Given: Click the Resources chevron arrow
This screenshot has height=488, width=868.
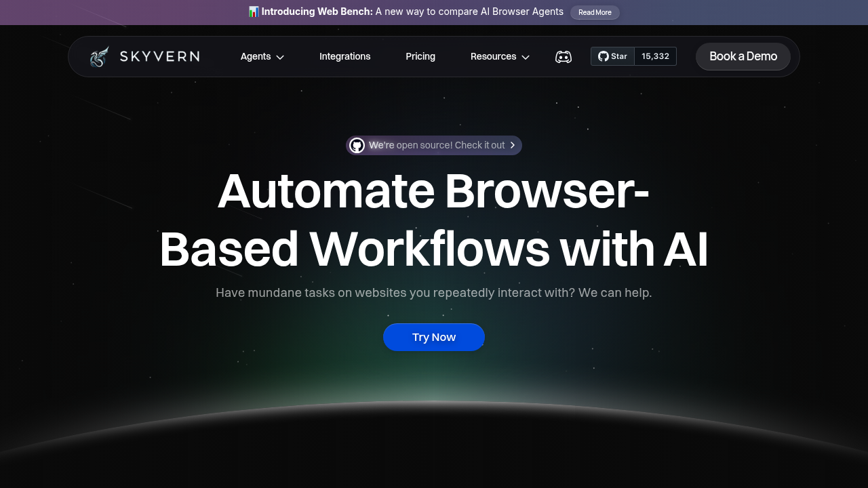Looking at the screenshot, I should point(526,57).
